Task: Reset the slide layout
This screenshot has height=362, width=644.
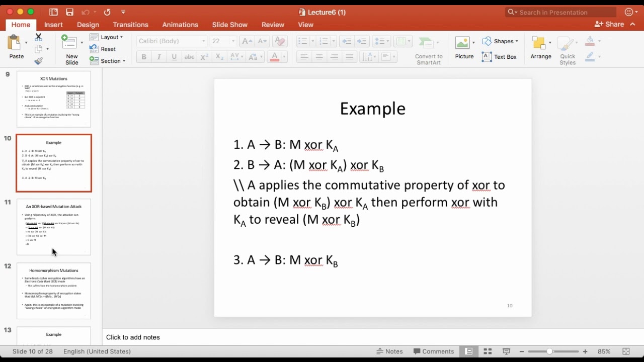Action: (103, 49)
